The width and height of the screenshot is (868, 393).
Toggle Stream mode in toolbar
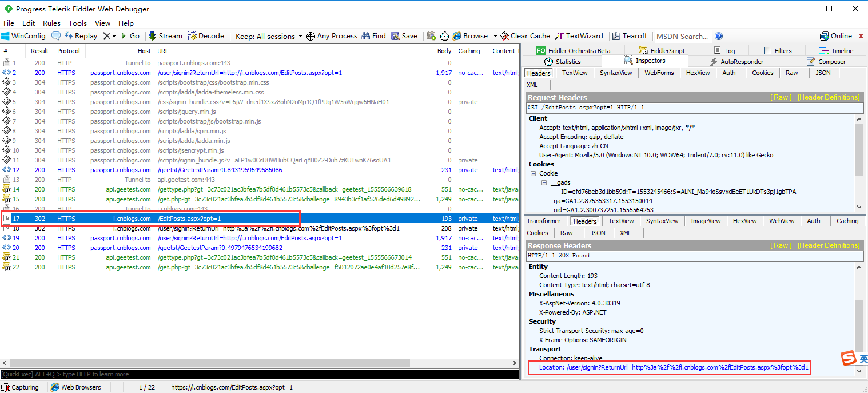coord(165,35)
